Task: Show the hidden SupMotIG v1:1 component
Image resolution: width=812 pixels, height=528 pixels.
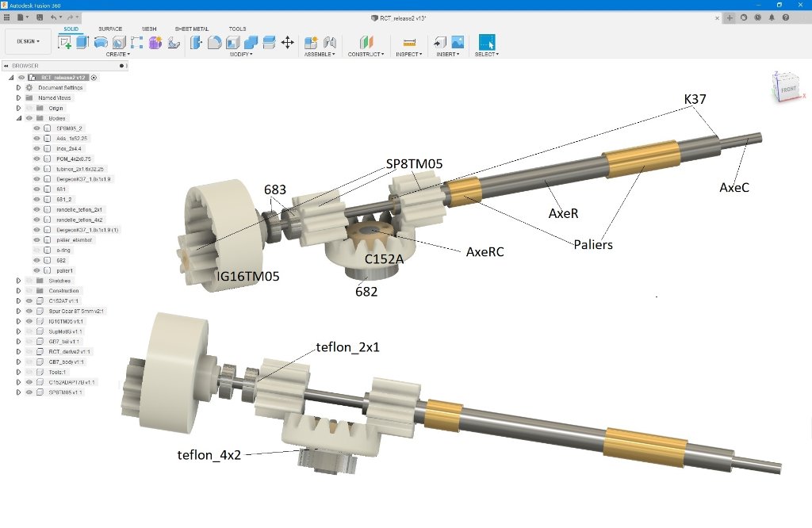Action: tap(29, 331)
